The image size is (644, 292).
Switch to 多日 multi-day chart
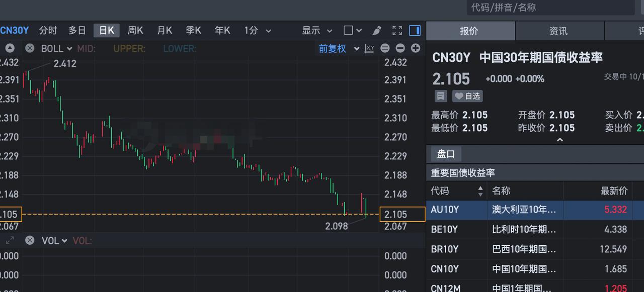coord(77,31)
